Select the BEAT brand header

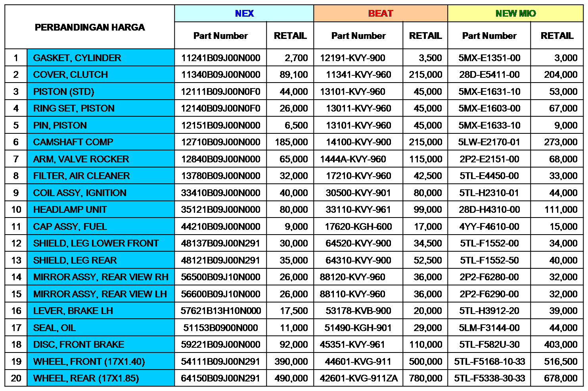click(381, 13)
